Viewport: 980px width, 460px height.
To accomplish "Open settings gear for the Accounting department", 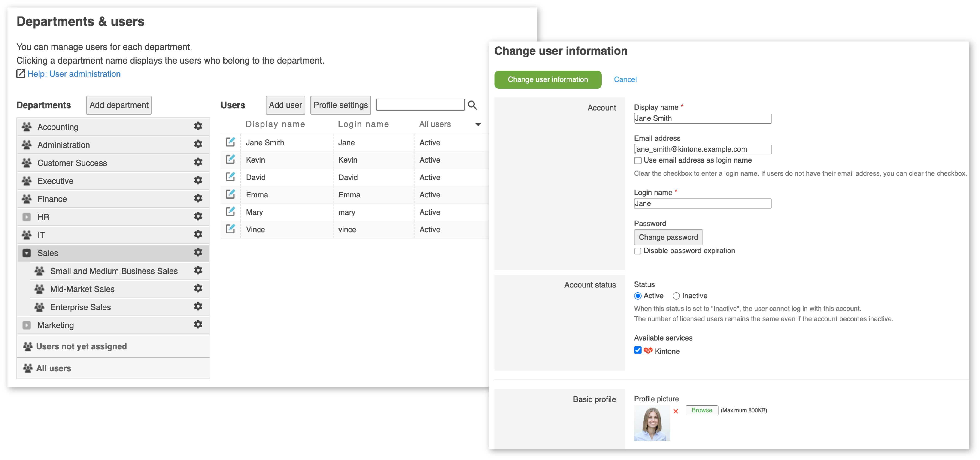I will point(198,126).
